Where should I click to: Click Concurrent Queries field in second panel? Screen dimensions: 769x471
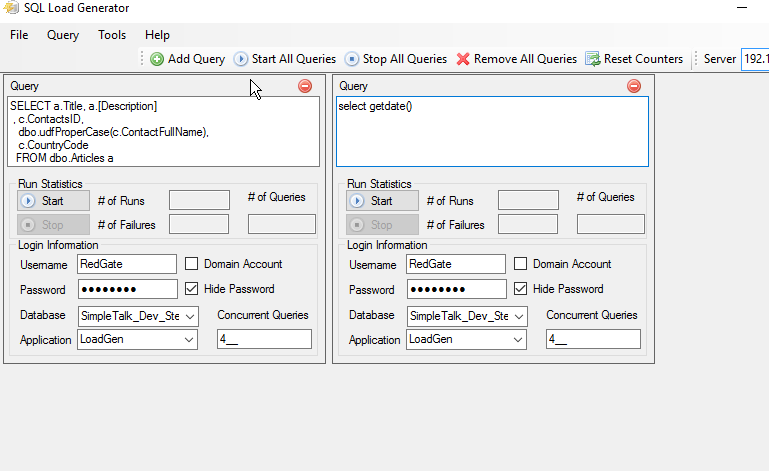[593, 339]
